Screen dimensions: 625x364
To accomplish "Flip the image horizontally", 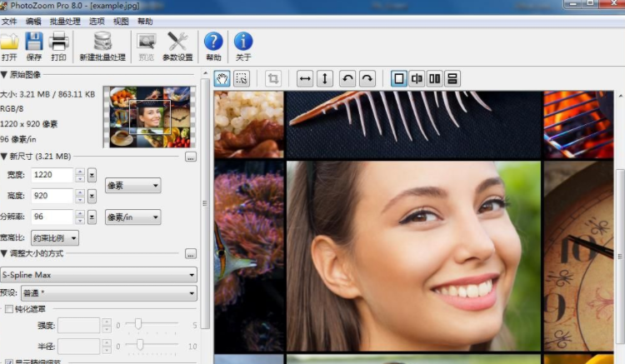I will click(x=305, y=78).
